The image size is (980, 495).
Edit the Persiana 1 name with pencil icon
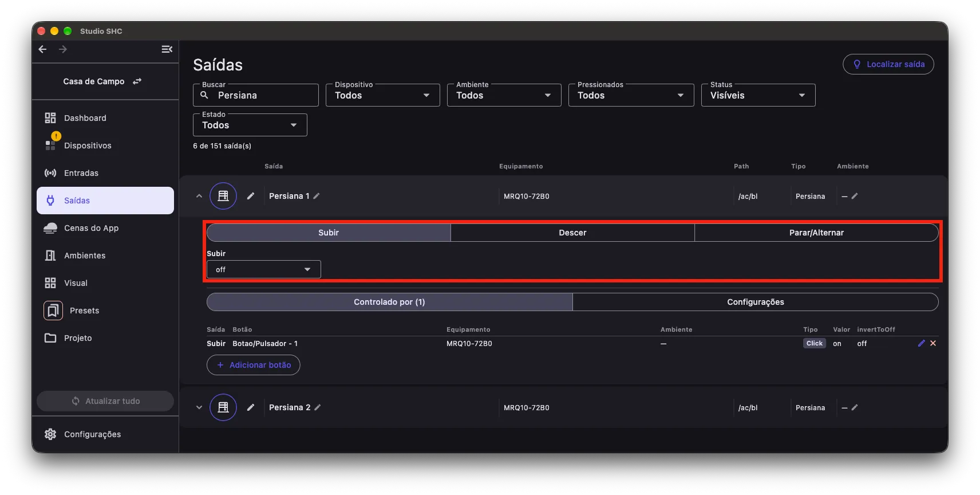coord(317,196)
